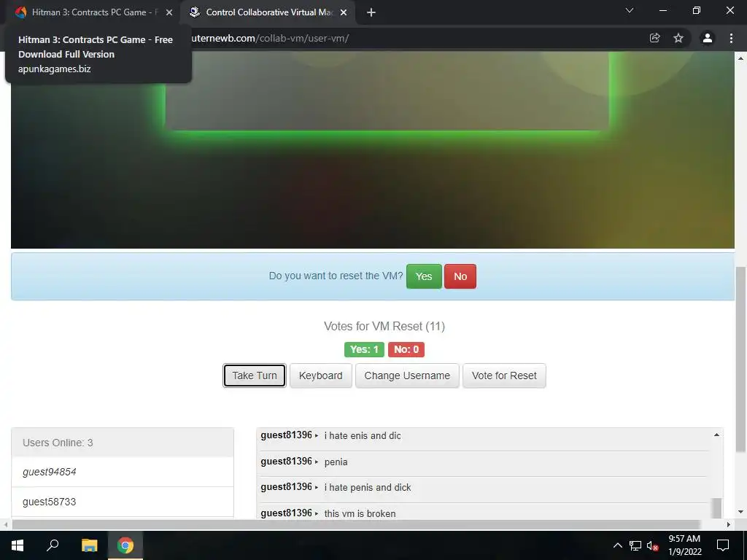Image resolution: width=747 pixels, height=560 pixels.
Task: Bookmark this page with the star icon
Action: point(678,38)
